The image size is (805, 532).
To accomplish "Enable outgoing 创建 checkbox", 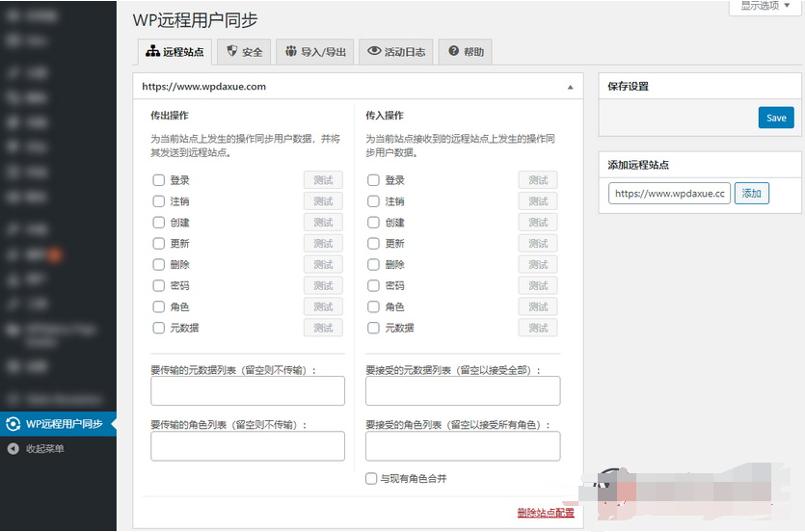I will pyautogui.click(x=159, y=222).
